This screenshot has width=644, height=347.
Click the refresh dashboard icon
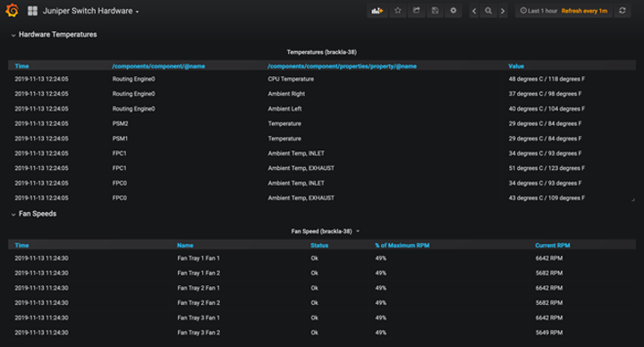(x=623, y=11)
